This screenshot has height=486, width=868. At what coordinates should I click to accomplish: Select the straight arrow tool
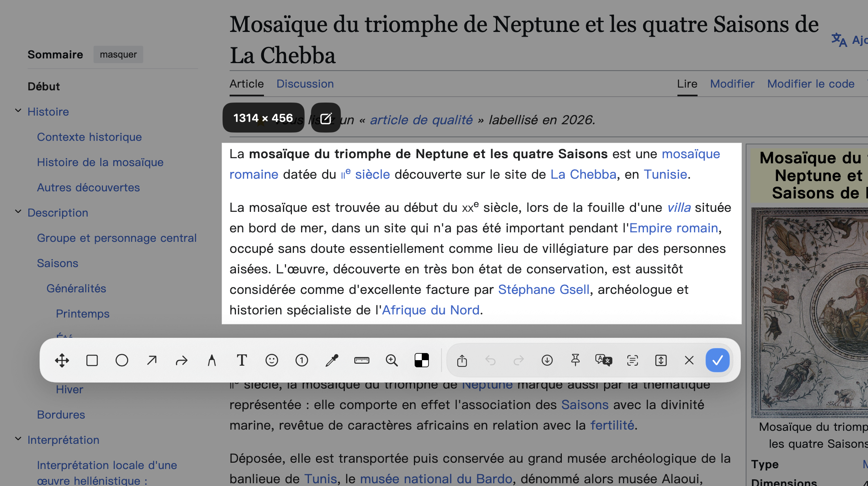pyautogui.click(x=152, y=360)
